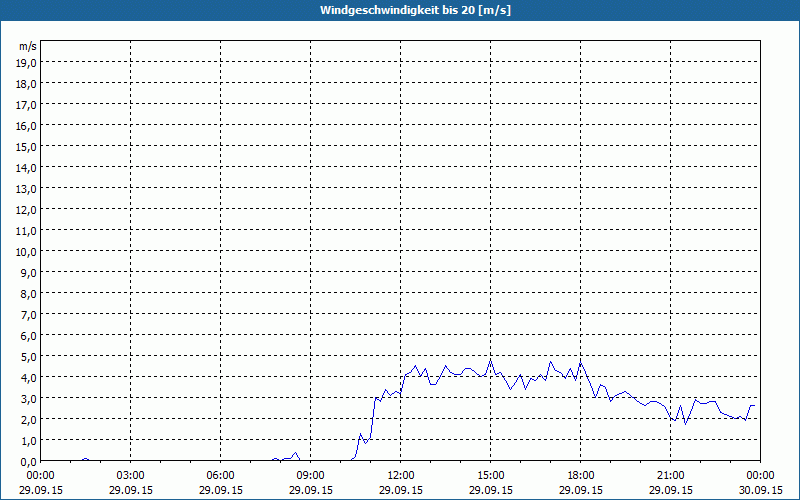Click the 16,0 y-axis label

point(27,126)
